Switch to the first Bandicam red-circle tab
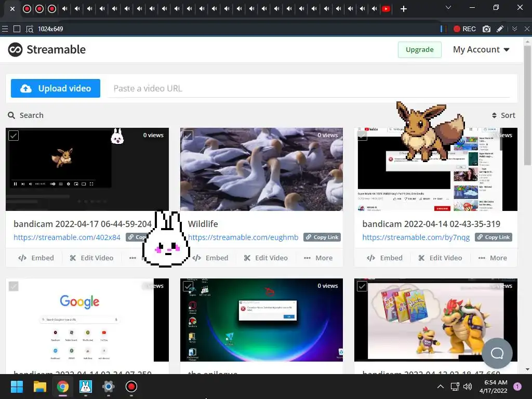The width and height of the screenshot is (532, 399). click(x=27, y=9)
